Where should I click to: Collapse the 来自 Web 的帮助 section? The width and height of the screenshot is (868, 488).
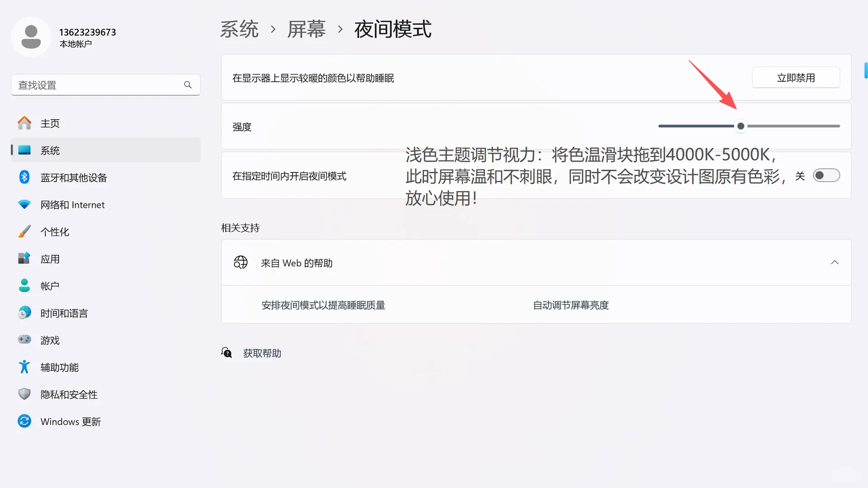(835, 262)
